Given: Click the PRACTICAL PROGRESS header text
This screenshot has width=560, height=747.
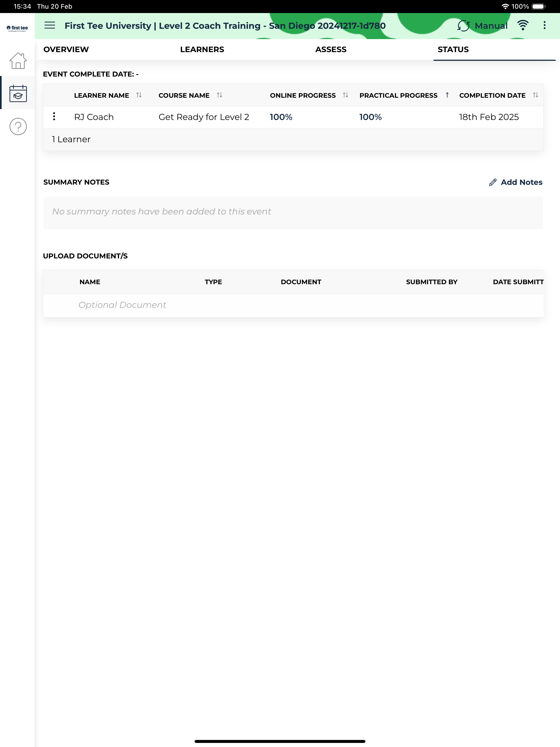Looking at the screenshot, I should [x=398, y=96].
